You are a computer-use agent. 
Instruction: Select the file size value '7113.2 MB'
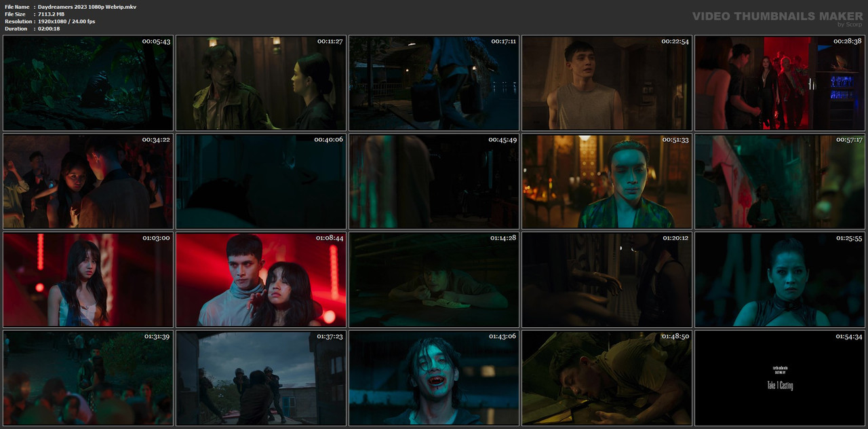(52, 14)
